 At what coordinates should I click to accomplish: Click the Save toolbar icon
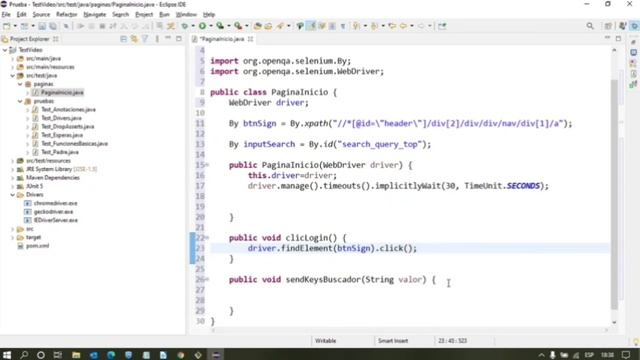click(x=42, y=26)
